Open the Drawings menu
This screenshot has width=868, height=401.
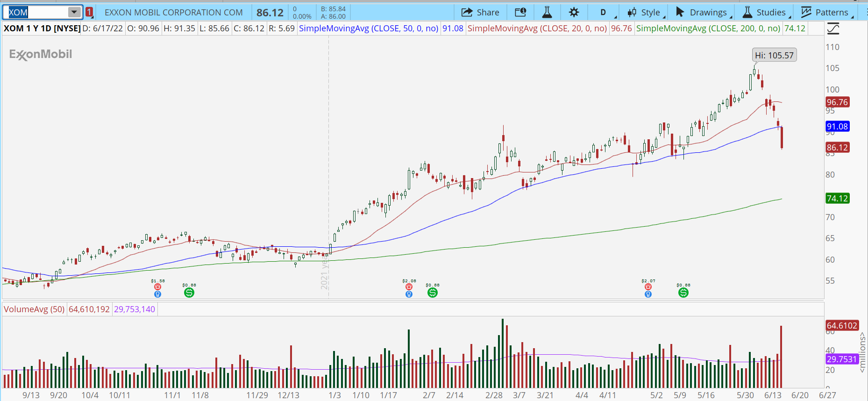702,13
